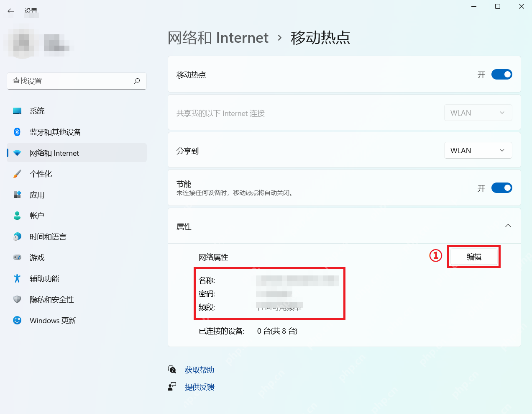Open the 获取帮助 link
The width and height of the screenshot is (532, 414).
click(199, 370)
